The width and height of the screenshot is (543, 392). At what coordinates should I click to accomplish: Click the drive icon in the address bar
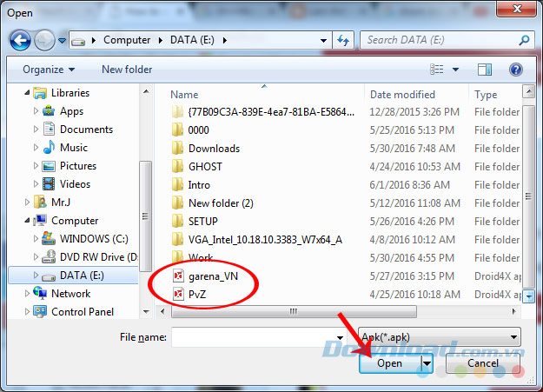coord(78,42)
